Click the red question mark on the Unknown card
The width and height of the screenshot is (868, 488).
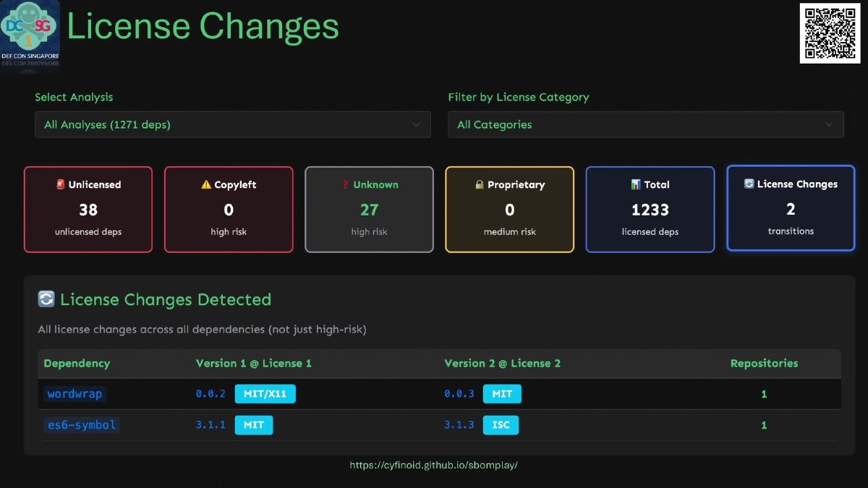[x=347, y=184]
